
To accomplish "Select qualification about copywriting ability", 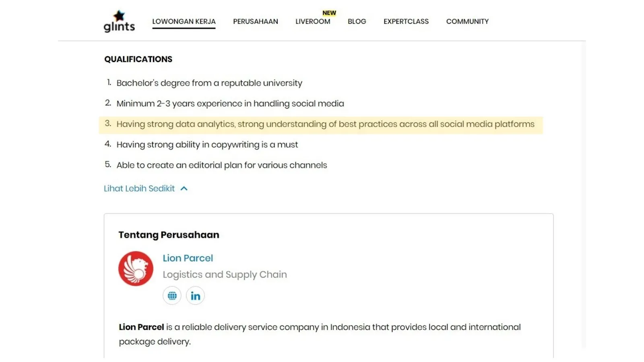I will point(207,144).
